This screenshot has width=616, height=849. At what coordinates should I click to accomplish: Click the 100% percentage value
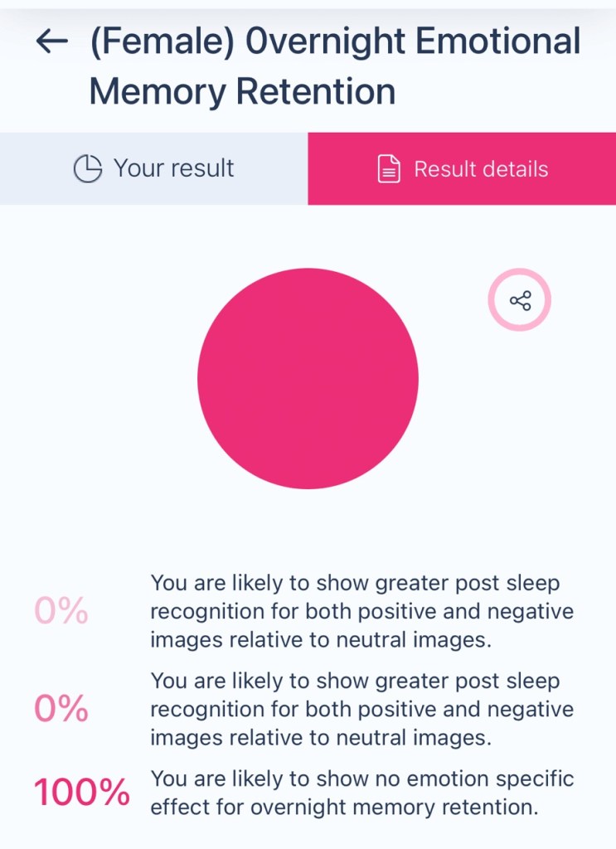point(81,793)
